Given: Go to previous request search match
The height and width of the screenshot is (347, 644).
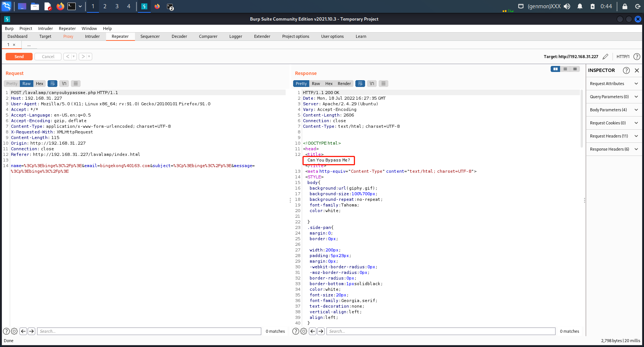Looking at the screenshot, I should [23, 331].
